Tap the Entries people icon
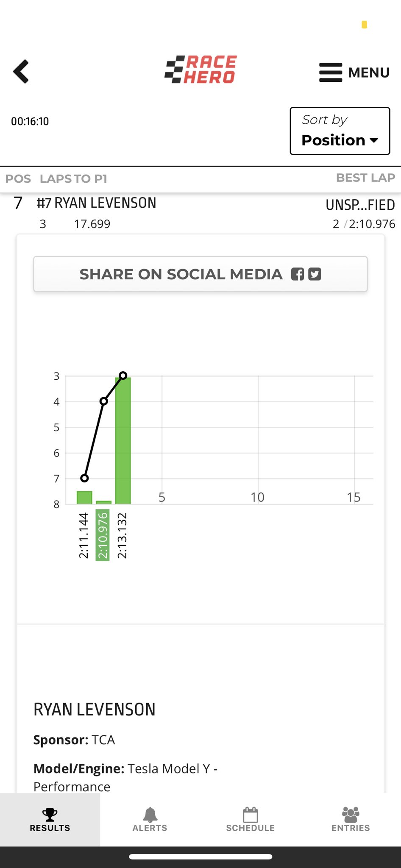 [351, 814]
